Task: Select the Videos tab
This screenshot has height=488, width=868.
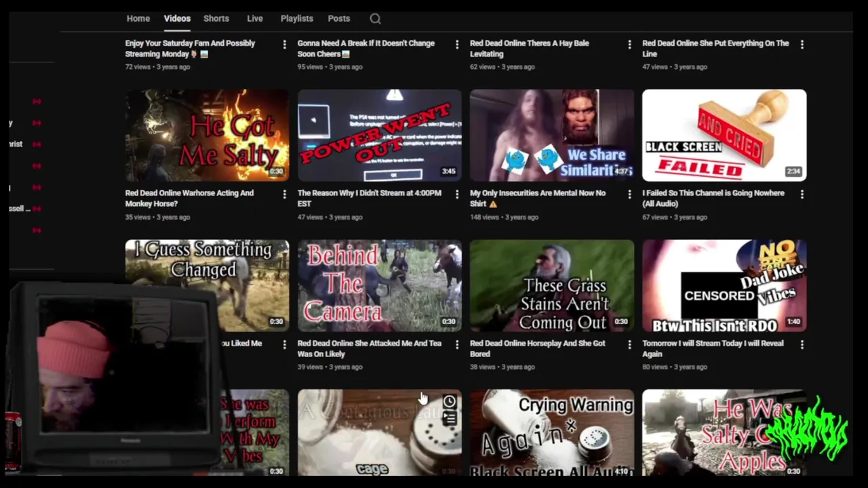Action: (177, 18)
